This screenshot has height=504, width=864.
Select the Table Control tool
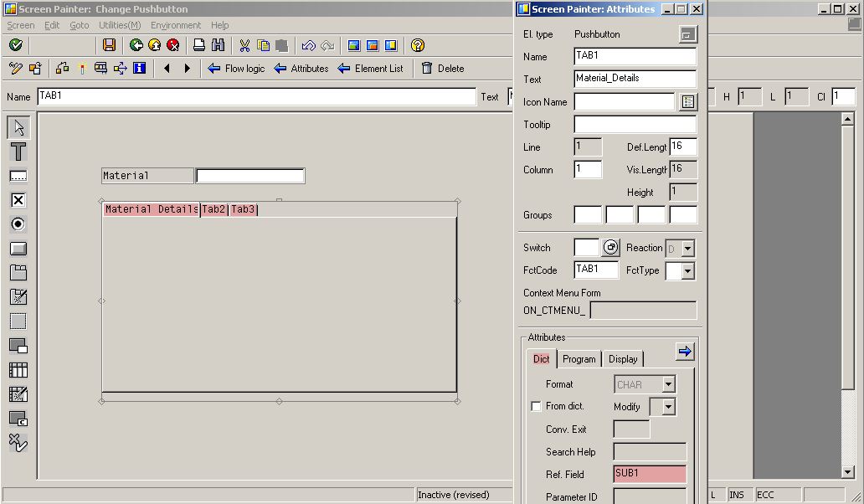tap(16, 369)
